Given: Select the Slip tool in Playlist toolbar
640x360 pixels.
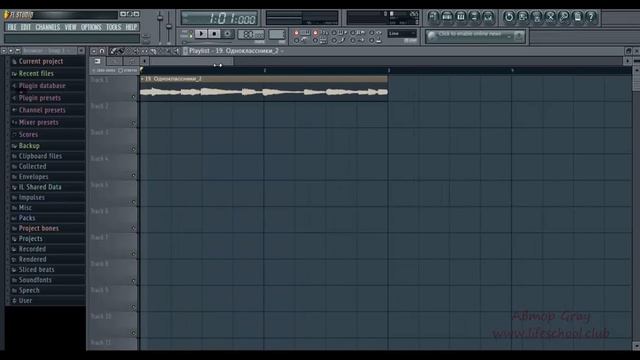Looking at the screenshot, I should coord(145,51).
